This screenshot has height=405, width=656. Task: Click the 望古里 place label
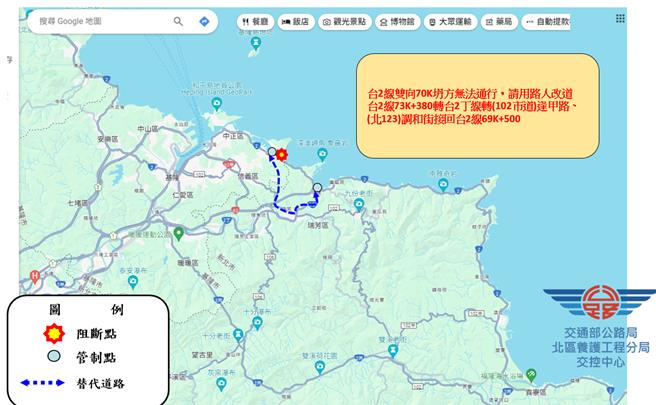click(202, 355)
